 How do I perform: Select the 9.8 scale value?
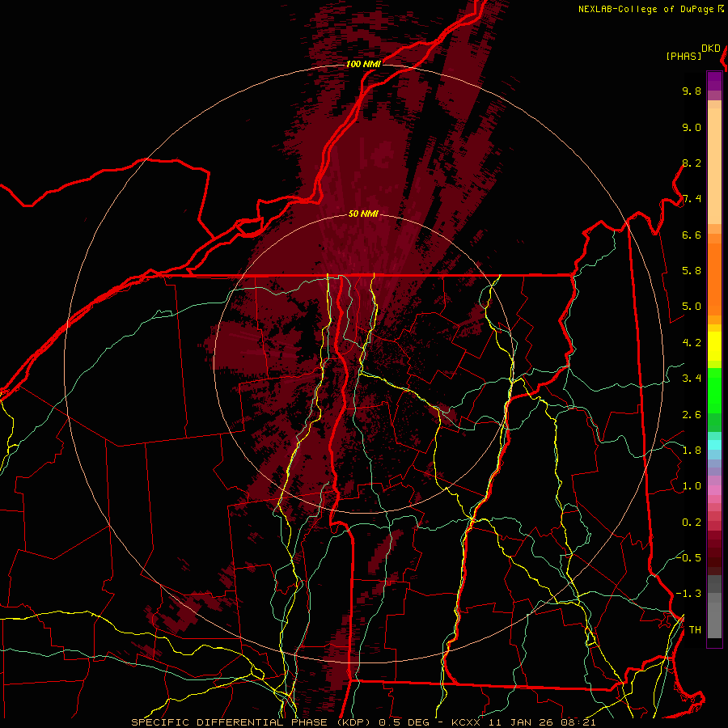692,91
